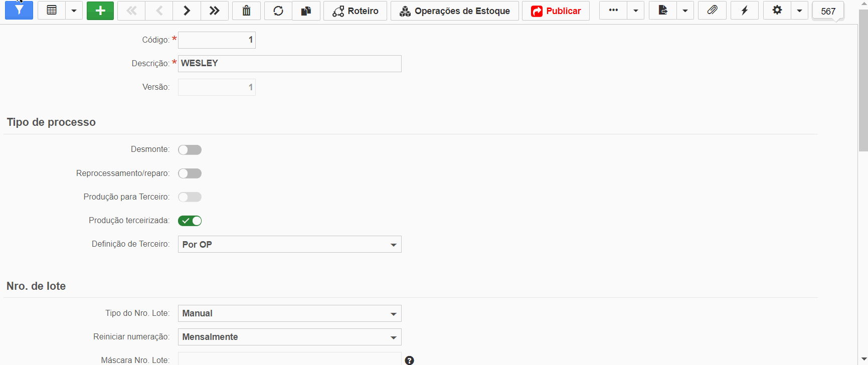Open Operações de Estoque
Viewport: 868px width, 365px height.
pyautogui.click(x=455, y=11)
